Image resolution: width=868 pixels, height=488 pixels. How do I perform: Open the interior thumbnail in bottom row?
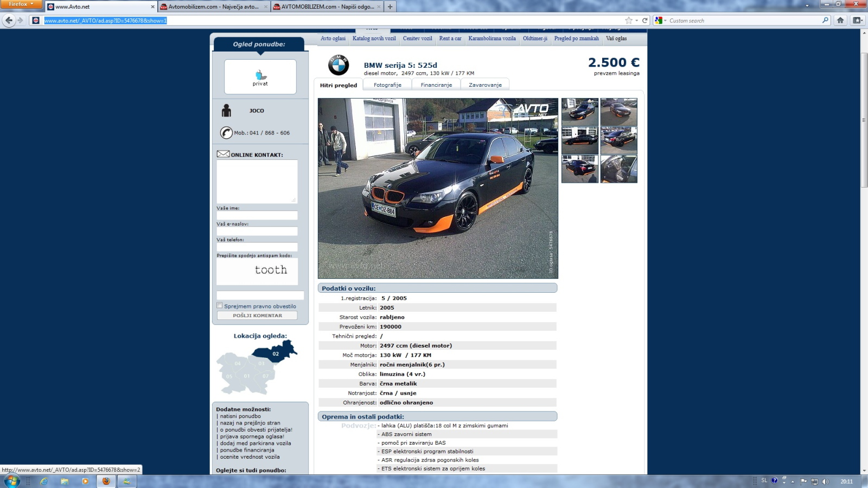(x=618, y=169)
